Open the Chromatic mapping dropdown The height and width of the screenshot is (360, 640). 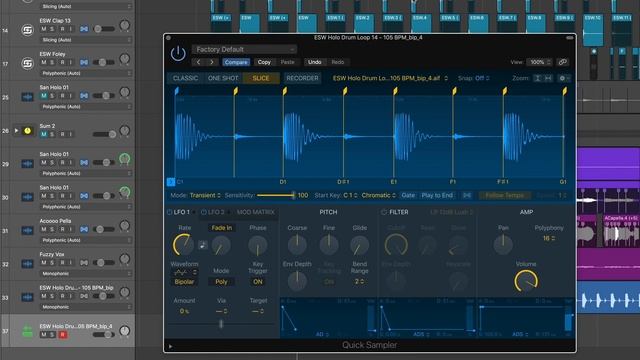point(378,196)
